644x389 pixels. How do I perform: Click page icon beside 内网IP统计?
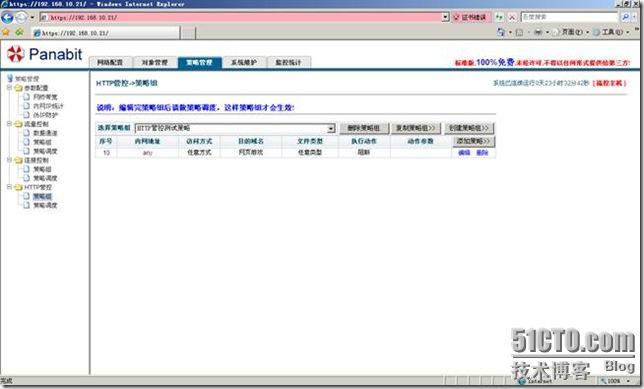tap(26, 106)
